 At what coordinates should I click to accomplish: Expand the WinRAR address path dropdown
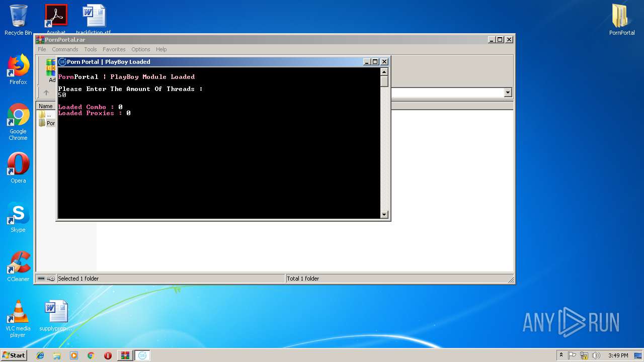tap(508, 93)
